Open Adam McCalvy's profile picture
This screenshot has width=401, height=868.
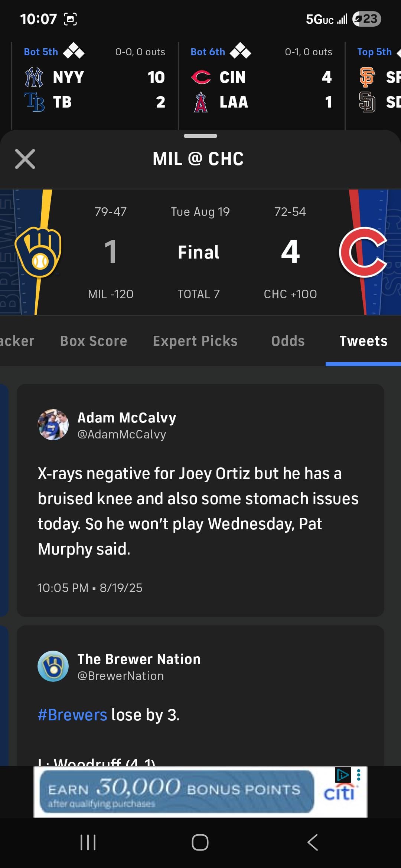point(53,425)
